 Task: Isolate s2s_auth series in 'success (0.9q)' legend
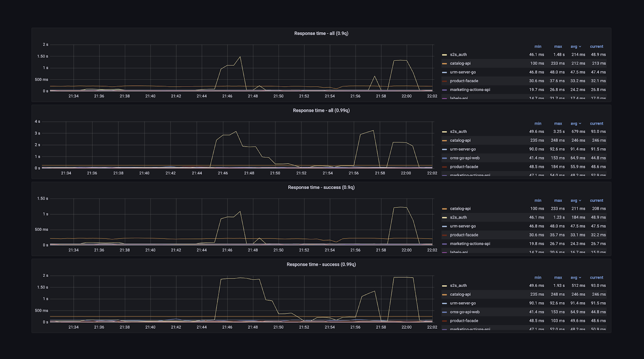click(458, 218)
